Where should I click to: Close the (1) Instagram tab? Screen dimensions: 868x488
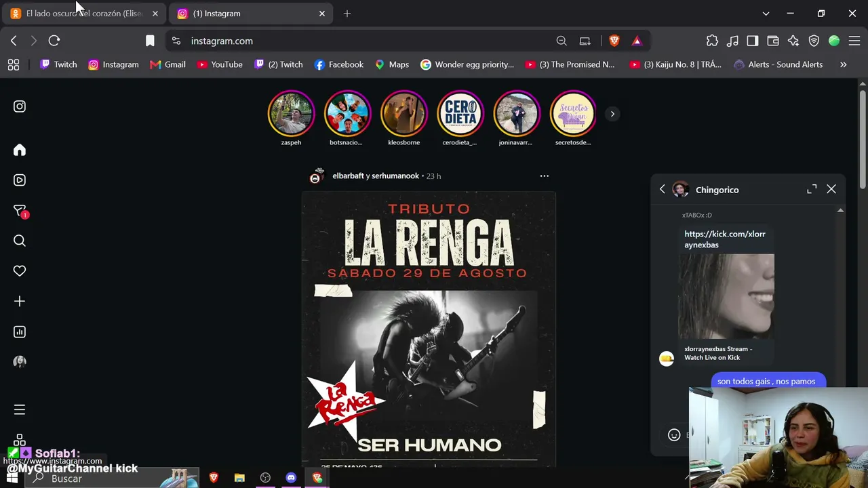coord(322,14)
